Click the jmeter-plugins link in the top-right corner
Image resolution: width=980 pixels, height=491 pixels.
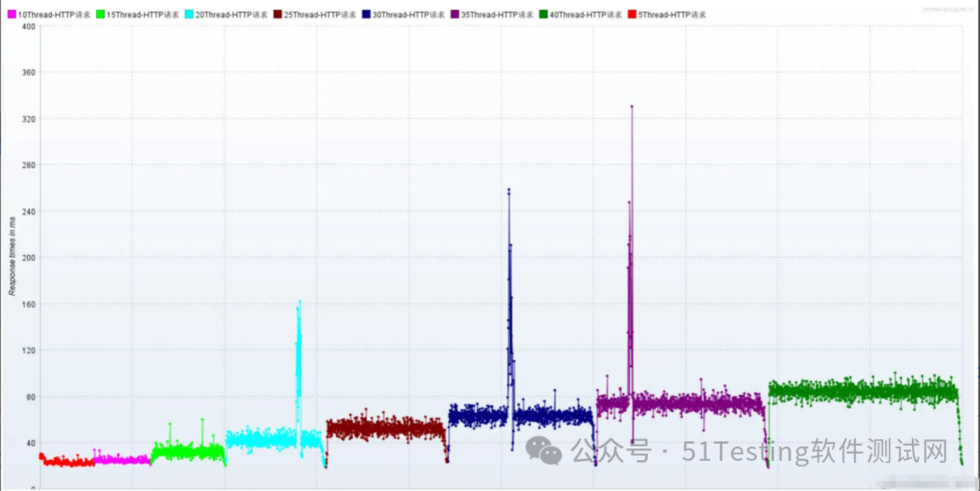949,9
